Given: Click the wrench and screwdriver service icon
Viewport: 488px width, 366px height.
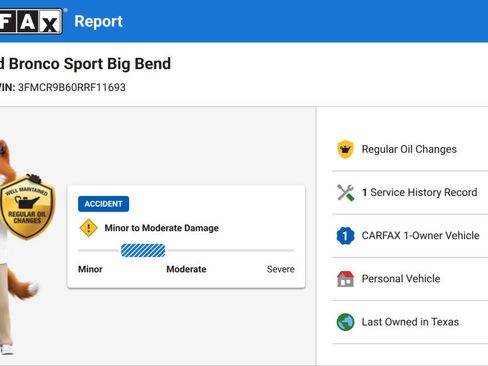Looking at the screenshot, I should 345,192.
